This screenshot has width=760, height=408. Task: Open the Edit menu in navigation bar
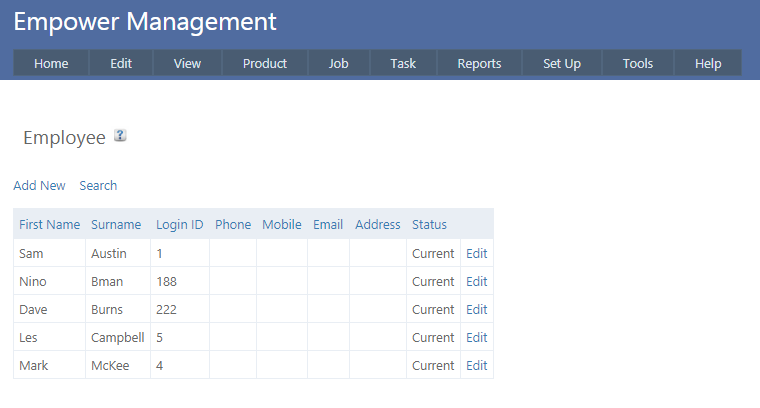121,63
